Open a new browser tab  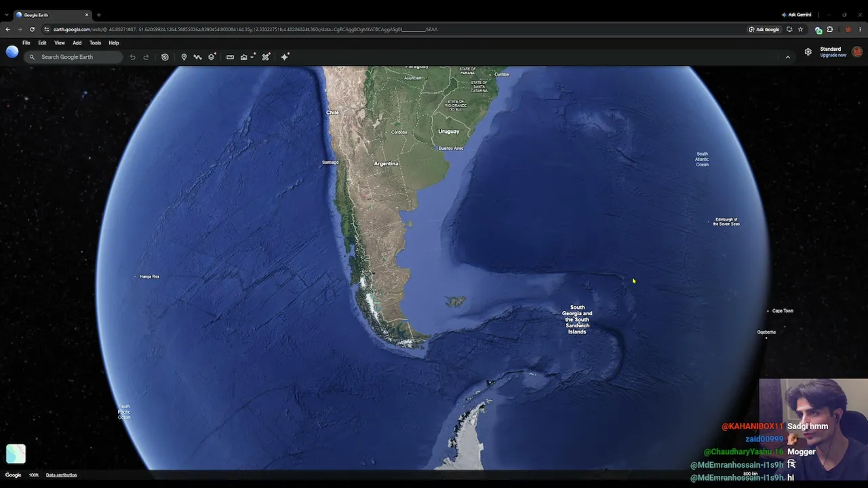pos(98,14)
